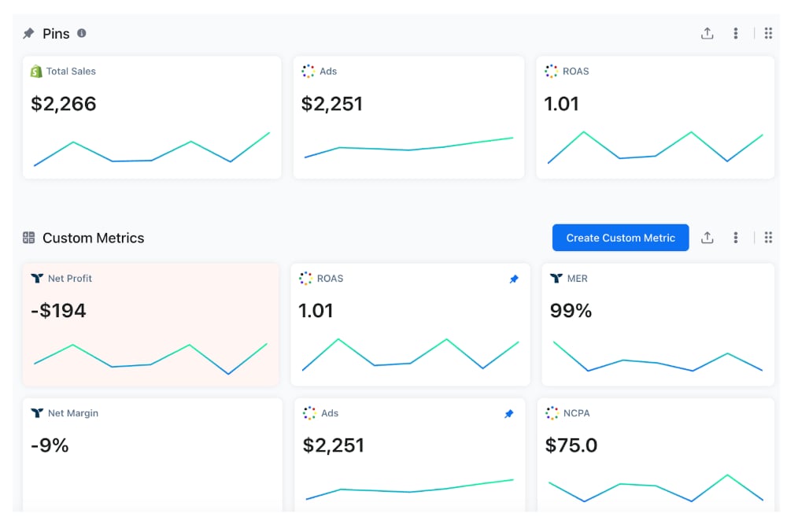Click the info icon next to Pins
Viewport: 798px width, 532px height.
(82, 34)
